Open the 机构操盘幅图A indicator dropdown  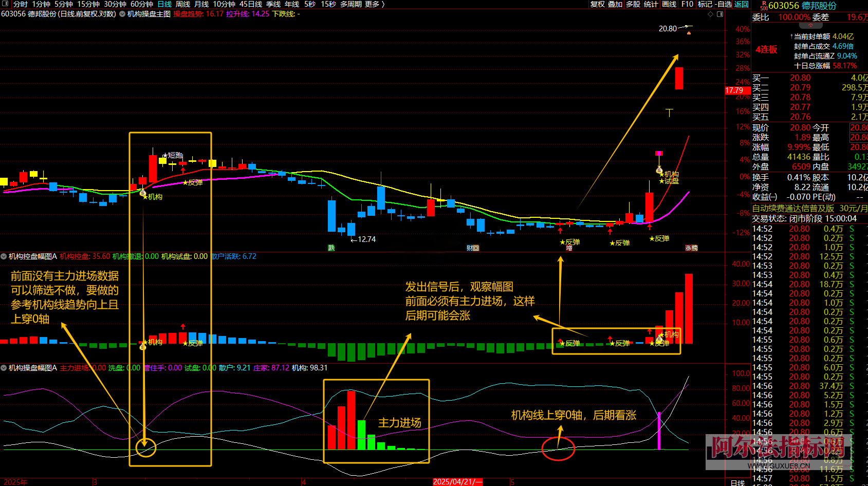click(4, 368)
